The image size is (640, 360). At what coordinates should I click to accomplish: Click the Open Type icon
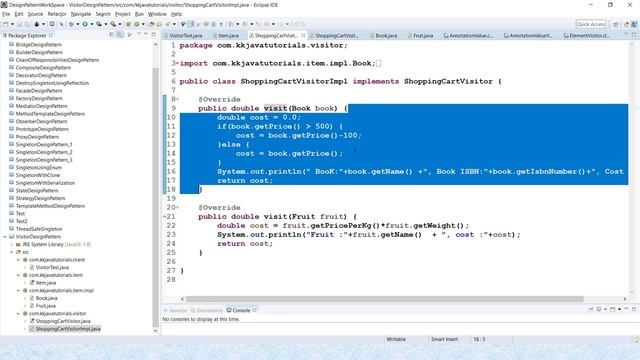click(151, 24)
